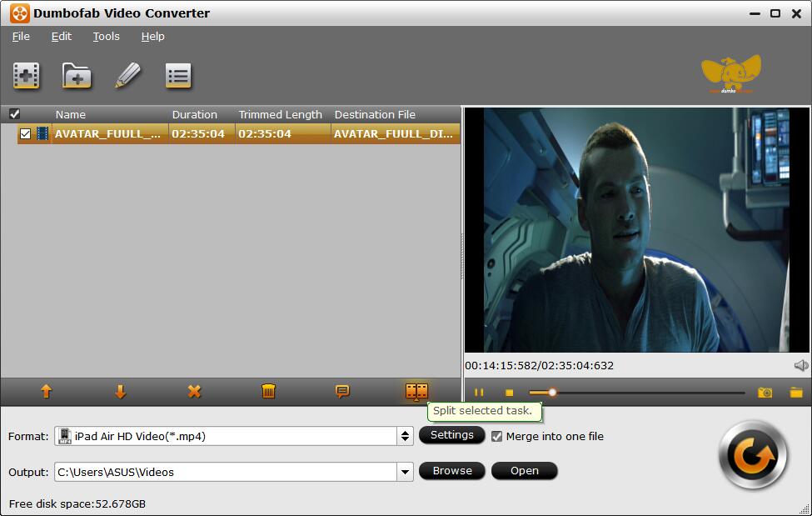Click the Split selected task icon
This screenshot has width=812, height=516.
pos(416,391)
